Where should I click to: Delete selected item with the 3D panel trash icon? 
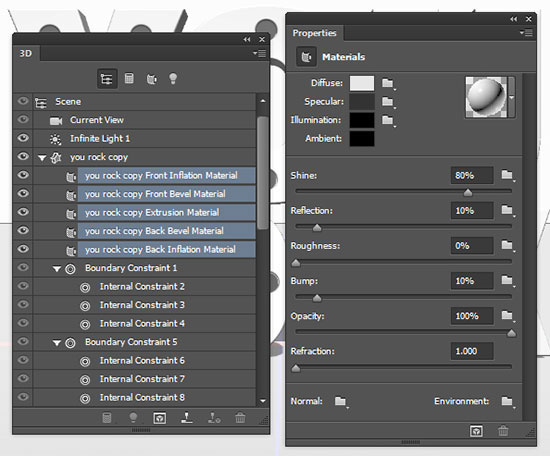tap(240, 418)
